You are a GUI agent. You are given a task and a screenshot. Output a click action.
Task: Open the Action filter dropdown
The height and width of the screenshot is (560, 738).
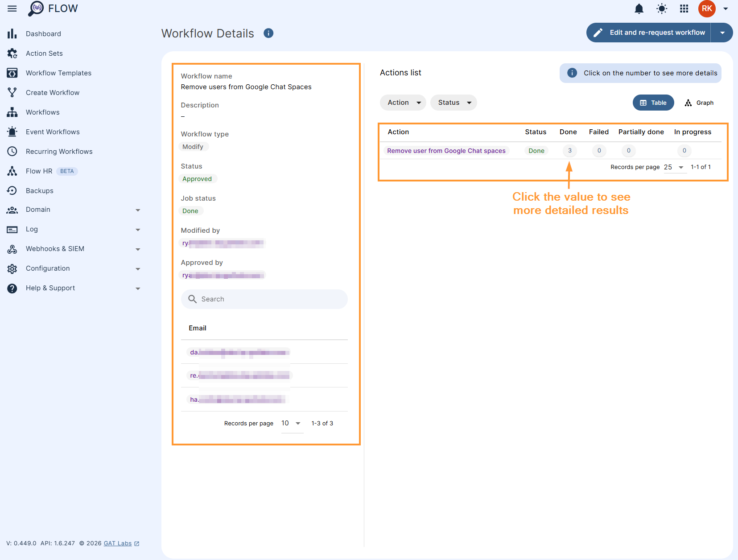click(x=403, y=103)
